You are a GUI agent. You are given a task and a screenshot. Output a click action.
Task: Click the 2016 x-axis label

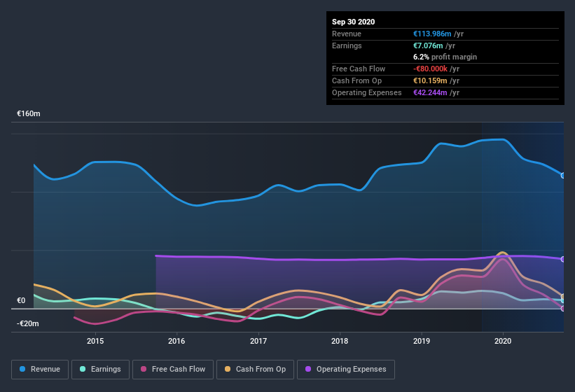(176, 341)
